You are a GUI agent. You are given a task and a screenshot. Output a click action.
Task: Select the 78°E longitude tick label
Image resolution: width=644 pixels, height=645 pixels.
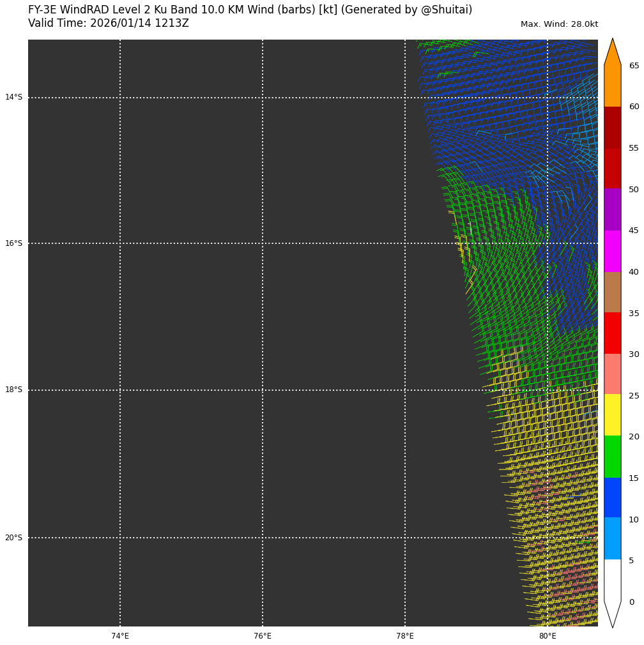405,636
